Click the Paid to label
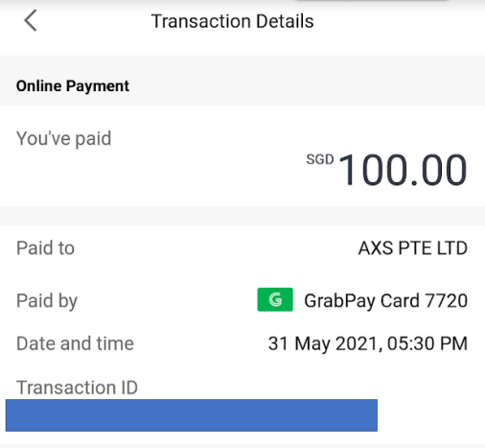The height and width of the screenshot is (448, 485). tap(45, 248)
